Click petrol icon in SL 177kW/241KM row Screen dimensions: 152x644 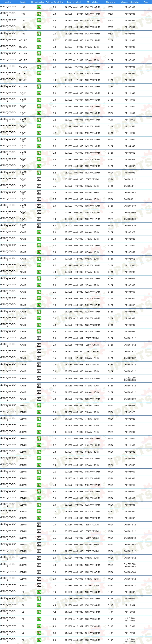pos(39,627)
